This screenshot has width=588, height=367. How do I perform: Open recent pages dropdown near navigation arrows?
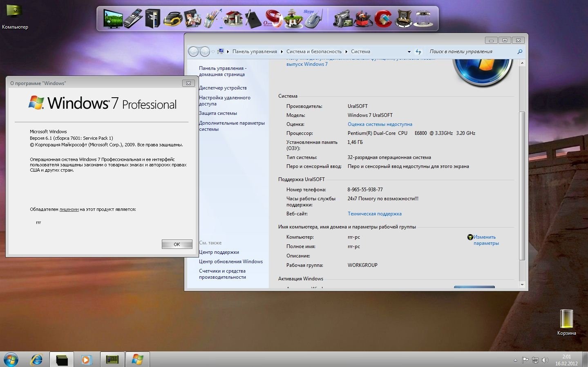pyautogui.click(x=213, y=52)
